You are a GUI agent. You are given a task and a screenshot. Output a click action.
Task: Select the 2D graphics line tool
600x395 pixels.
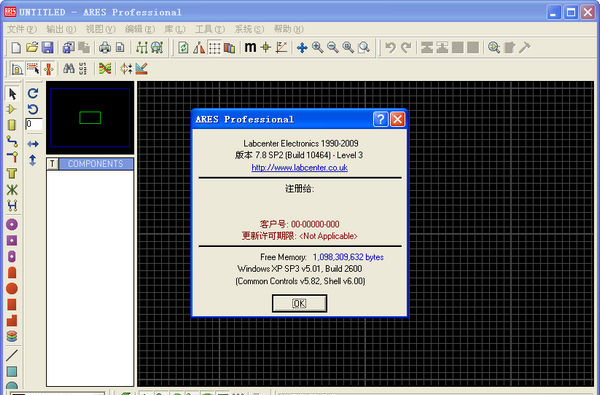click(x=12, y=355)
